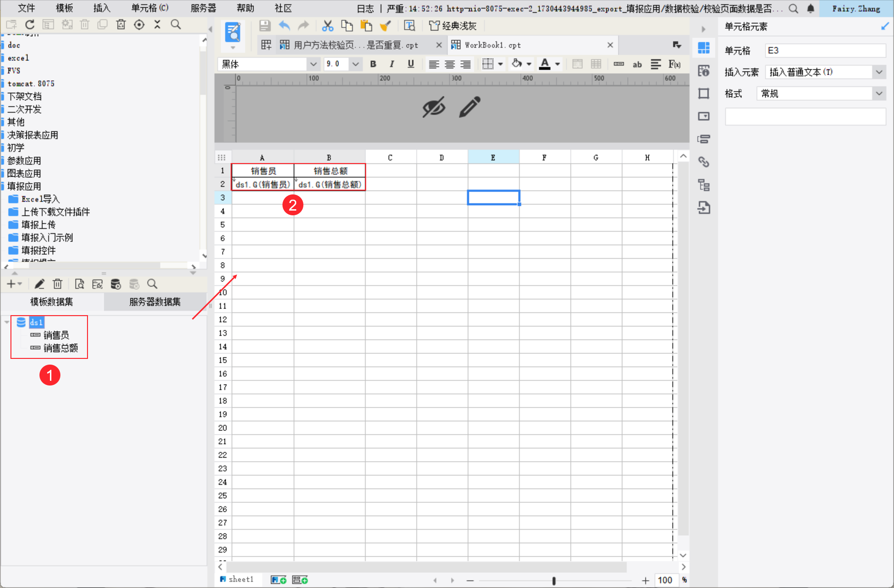Cut selection with the scissors icon

pos(328,26)
